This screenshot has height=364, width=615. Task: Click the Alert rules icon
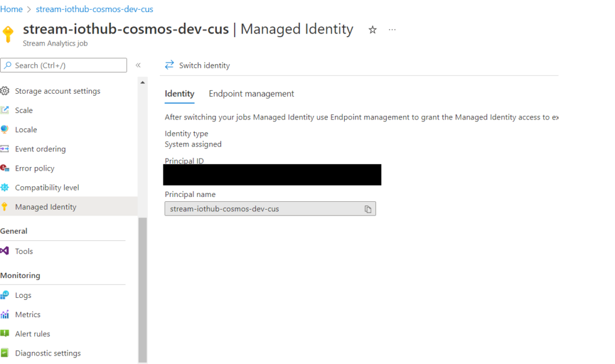[5, 333]
